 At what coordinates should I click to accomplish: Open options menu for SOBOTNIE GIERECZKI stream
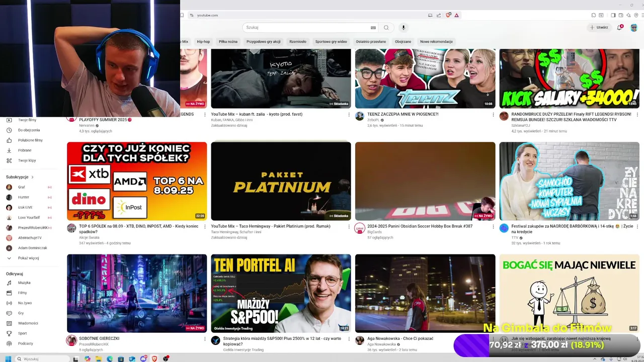[x=205, y=339]
